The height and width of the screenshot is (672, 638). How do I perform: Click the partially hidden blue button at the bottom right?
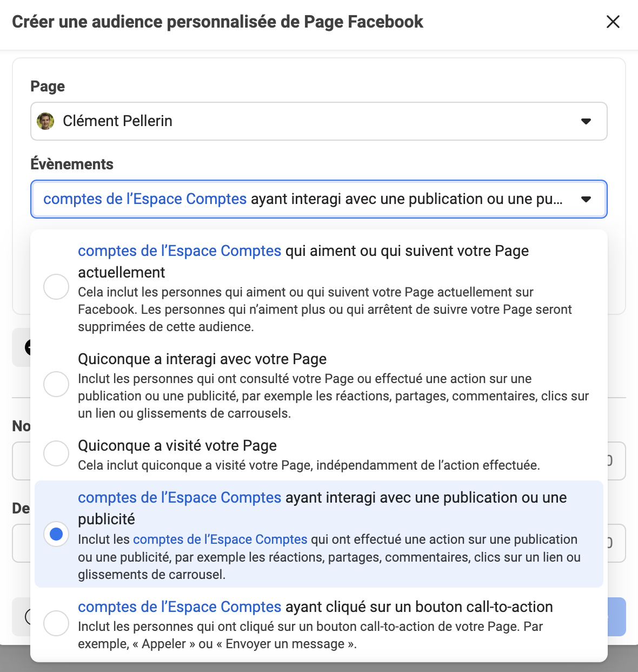(x=617, y=617)
